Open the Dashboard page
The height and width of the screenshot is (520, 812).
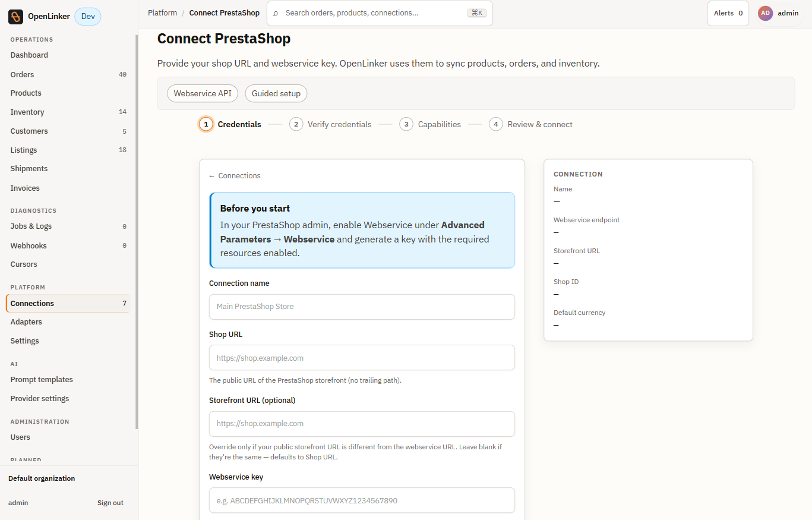(x=68, y=55)
